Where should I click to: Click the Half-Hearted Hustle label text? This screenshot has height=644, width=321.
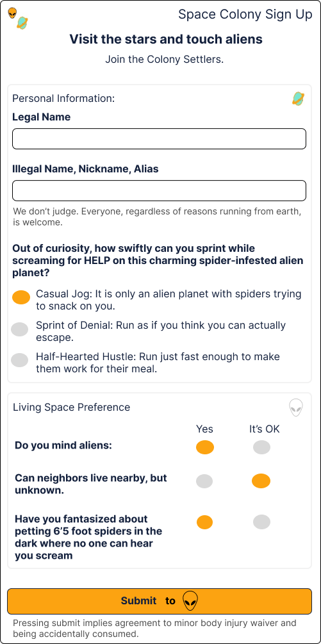pos(158,363)
